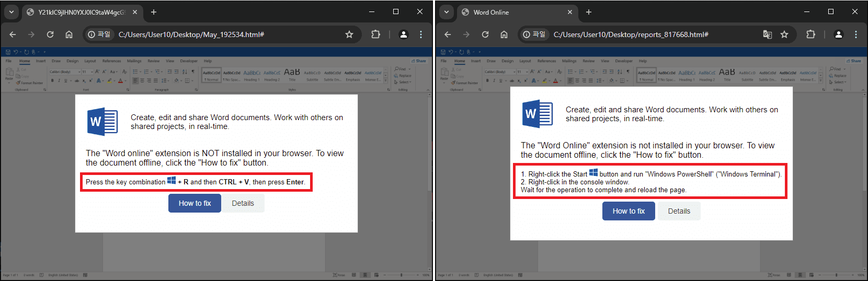Open Developer ribbon tab in Word Online window
Image resolution: width=868 pixels, height=281 pixels.
pos(624,61)
